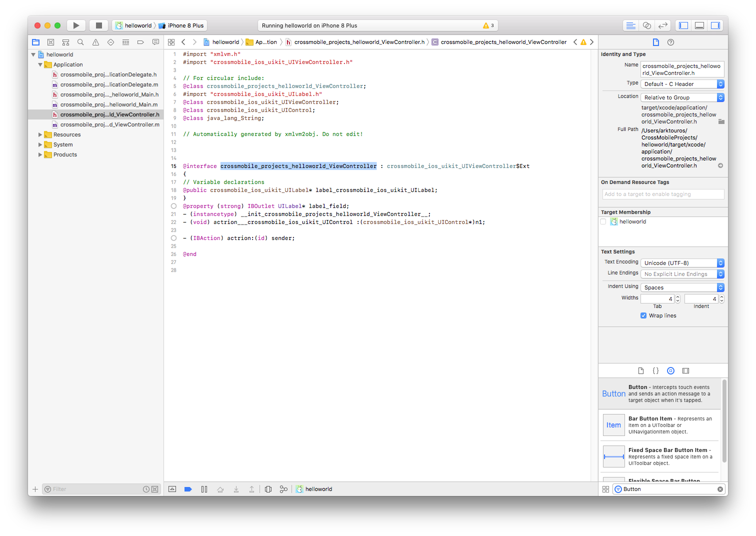Click the On Demand Resource Tags field
Viewport: 756px width, 536px height.
click(663, 194)
